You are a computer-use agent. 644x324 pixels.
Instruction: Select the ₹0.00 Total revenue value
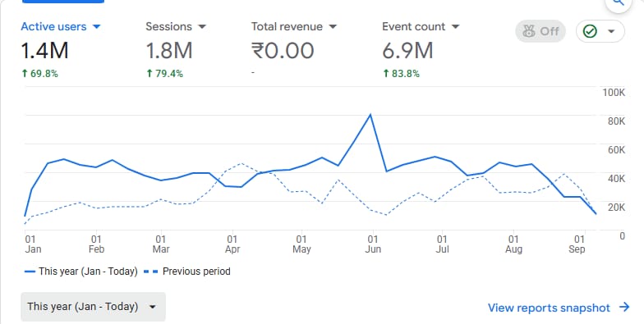[x=283, y=51]
